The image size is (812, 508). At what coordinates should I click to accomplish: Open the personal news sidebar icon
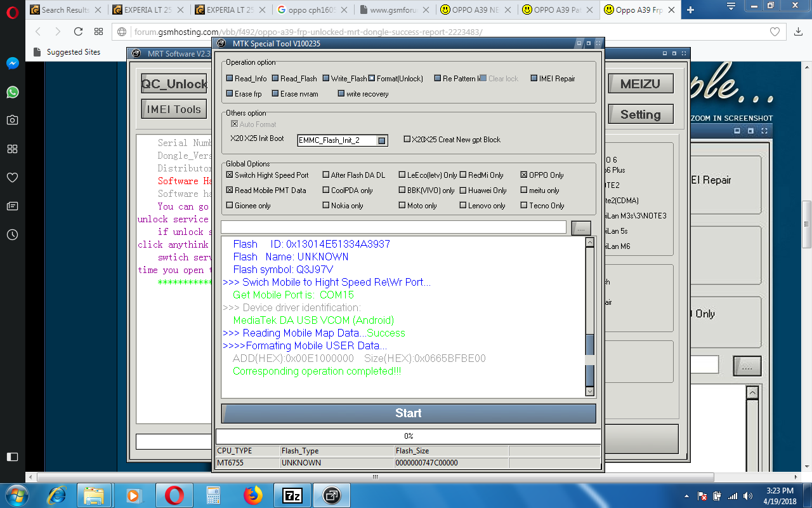(x=13, y=206)
